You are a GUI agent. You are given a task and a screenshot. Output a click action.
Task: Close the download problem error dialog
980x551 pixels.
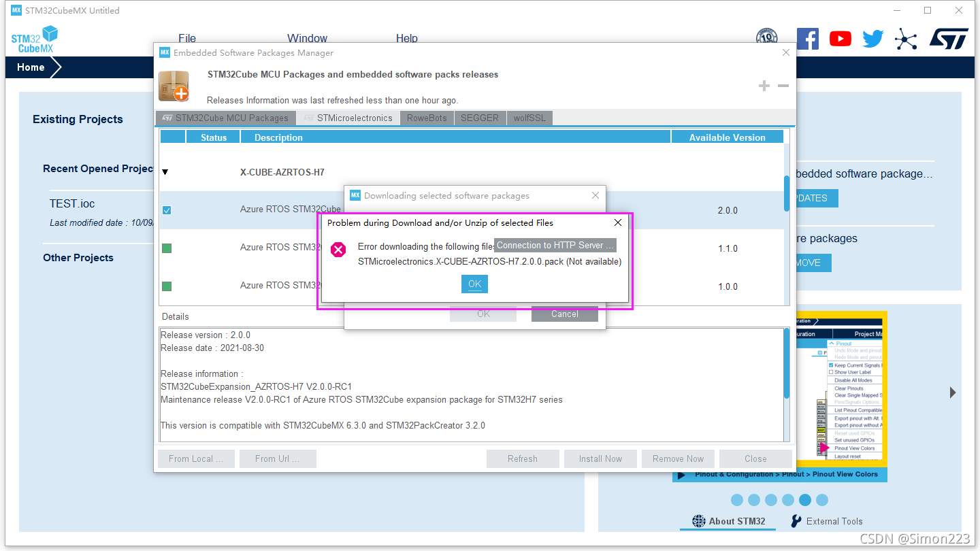click(x=618, y=222)
